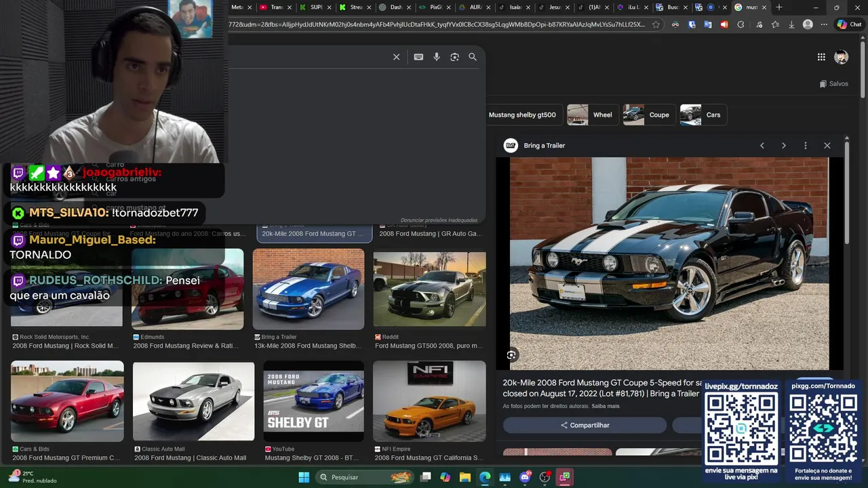Open Discord from the taskbar
The width and height of the screenshot is (868, 488).
pyautogui.click(x=525, y=477)
